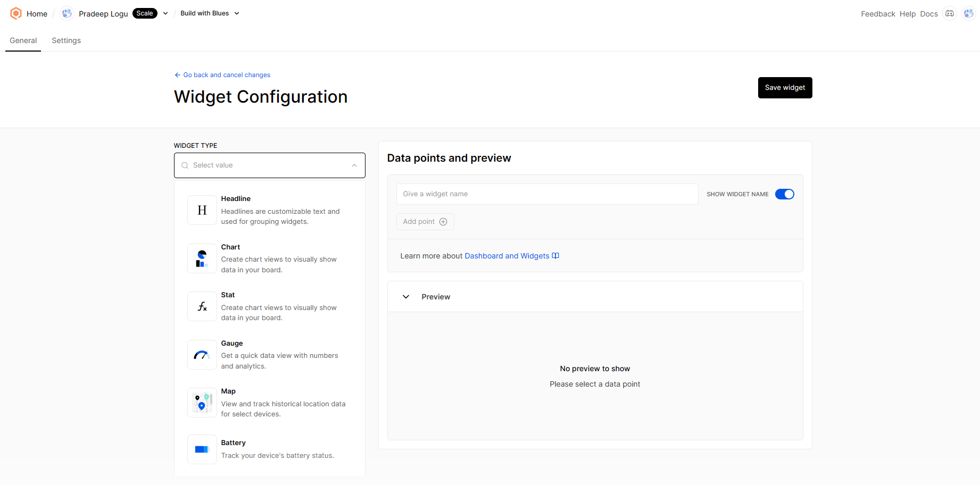The image size is (980, 485).
Task: Open the Help menu item
Action: coord(908,14)
